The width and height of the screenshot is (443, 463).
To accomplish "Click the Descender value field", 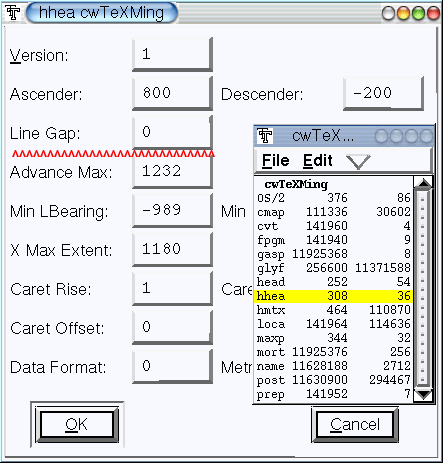I will pos(383,93).
